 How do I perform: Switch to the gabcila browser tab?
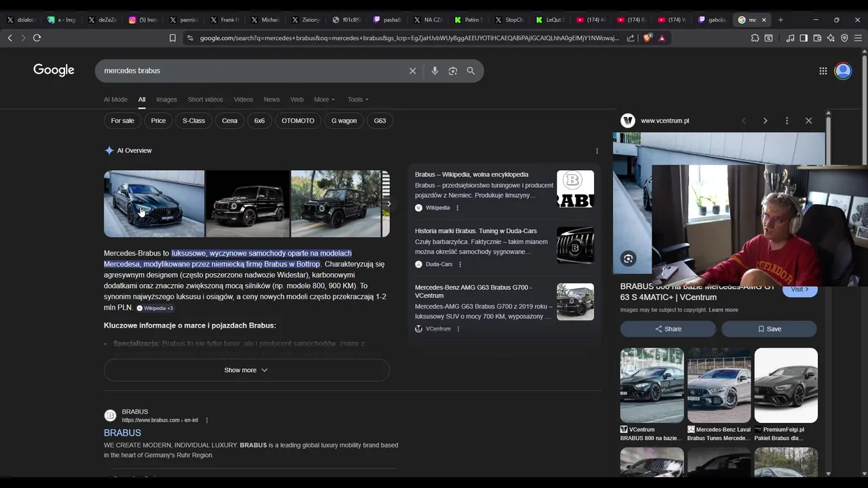(712, 20)
